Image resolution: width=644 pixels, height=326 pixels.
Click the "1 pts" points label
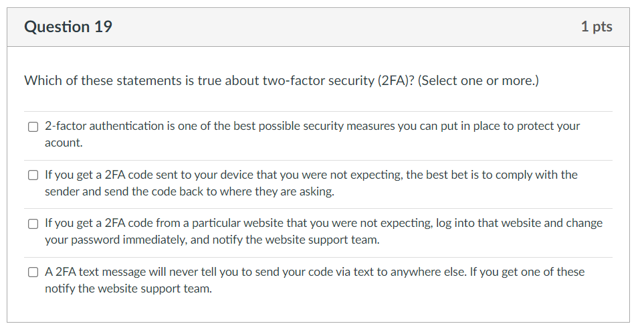(597, 27)
